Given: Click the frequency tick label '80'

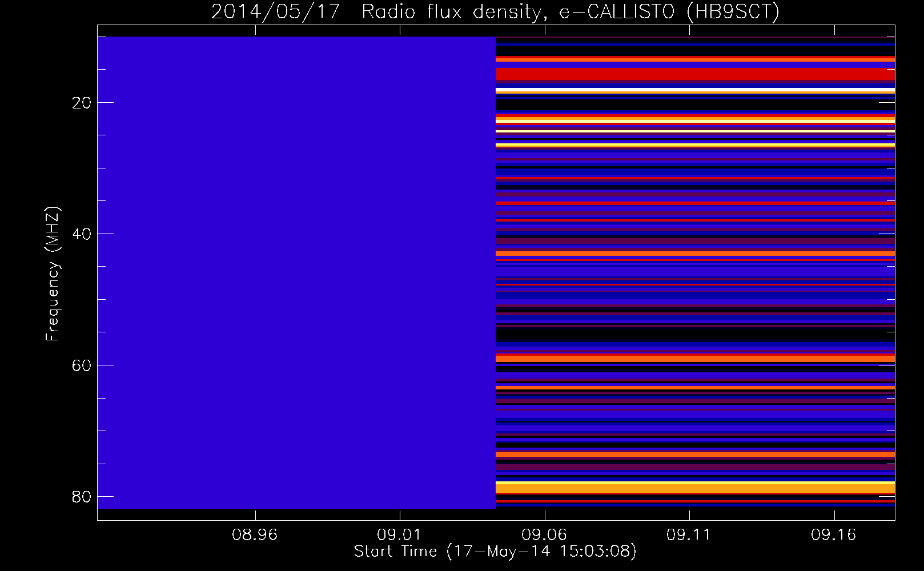Looking at the screenshot, I should click(82, 497).
